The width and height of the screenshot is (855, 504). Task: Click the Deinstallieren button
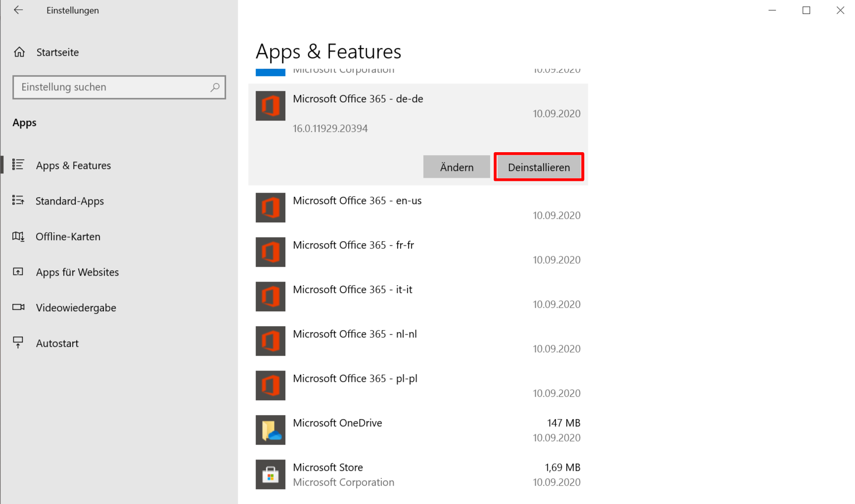(x=539, y=167)
